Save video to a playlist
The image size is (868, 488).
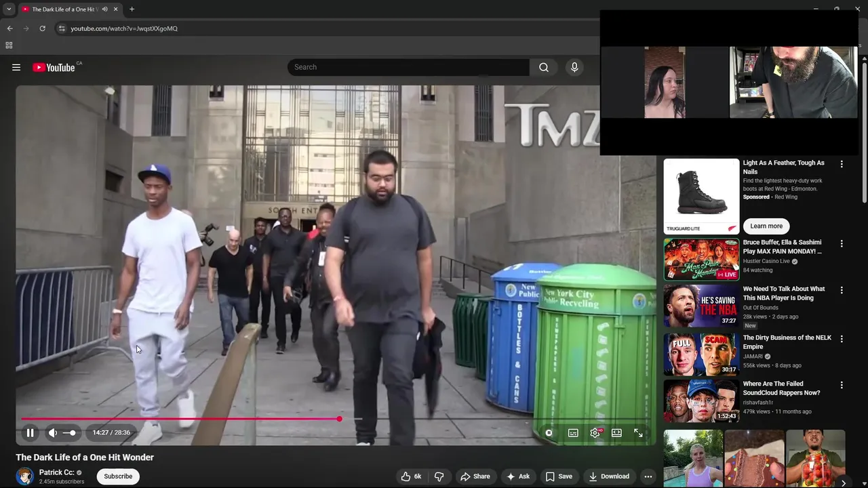point(559,476)
